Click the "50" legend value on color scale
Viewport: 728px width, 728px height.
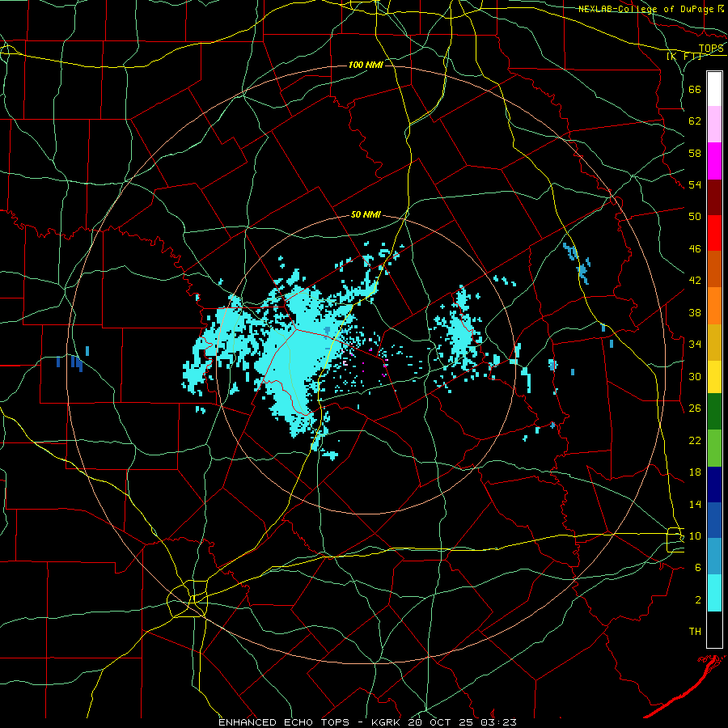tap(695, 216)
